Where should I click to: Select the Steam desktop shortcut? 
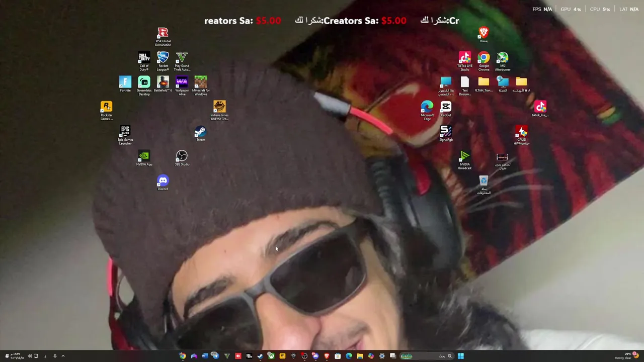click(x=200, y=133)
